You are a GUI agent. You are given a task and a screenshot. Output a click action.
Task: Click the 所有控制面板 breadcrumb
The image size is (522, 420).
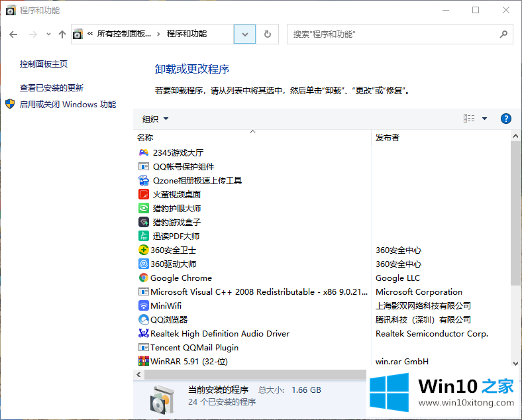pos(124,34)
